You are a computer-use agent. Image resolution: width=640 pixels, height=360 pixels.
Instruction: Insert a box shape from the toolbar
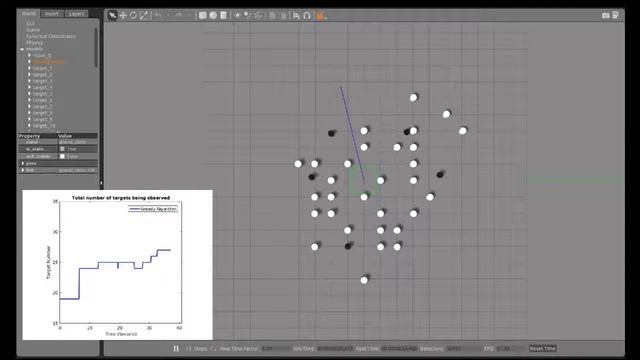[x=202, y=16]
